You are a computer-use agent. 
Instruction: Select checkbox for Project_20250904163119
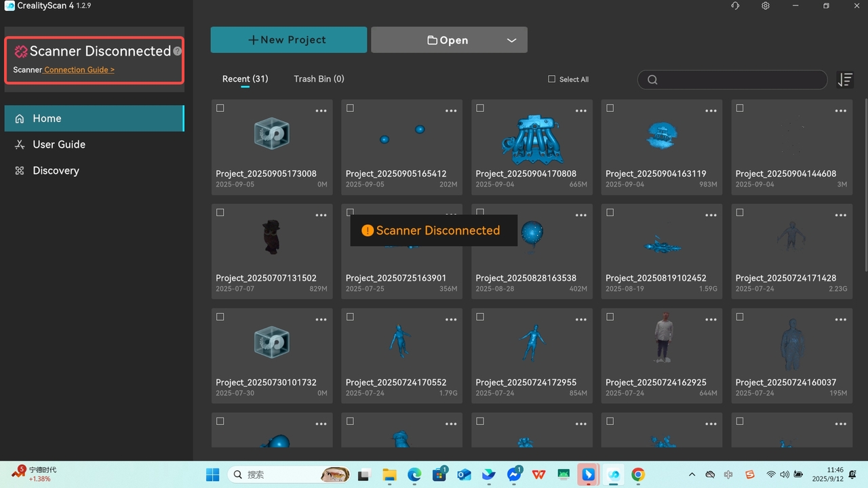pyautogui.click(x=610, y=108)
